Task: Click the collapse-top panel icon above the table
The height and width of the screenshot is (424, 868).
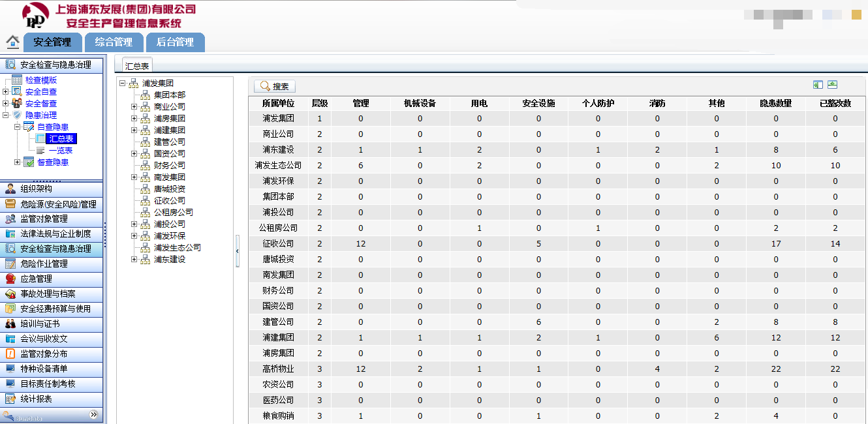Action: pos(832,85)
